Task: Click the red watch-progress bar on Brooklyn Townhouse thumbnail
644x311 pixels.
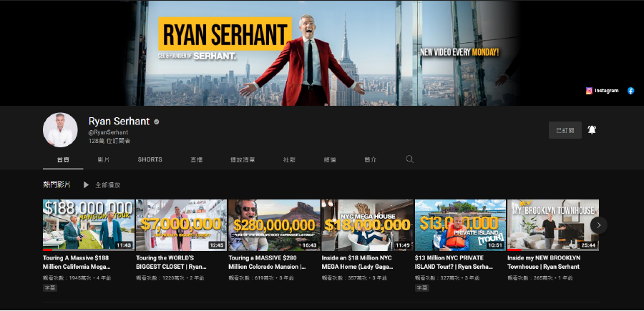Action: [x=514, y=250]
